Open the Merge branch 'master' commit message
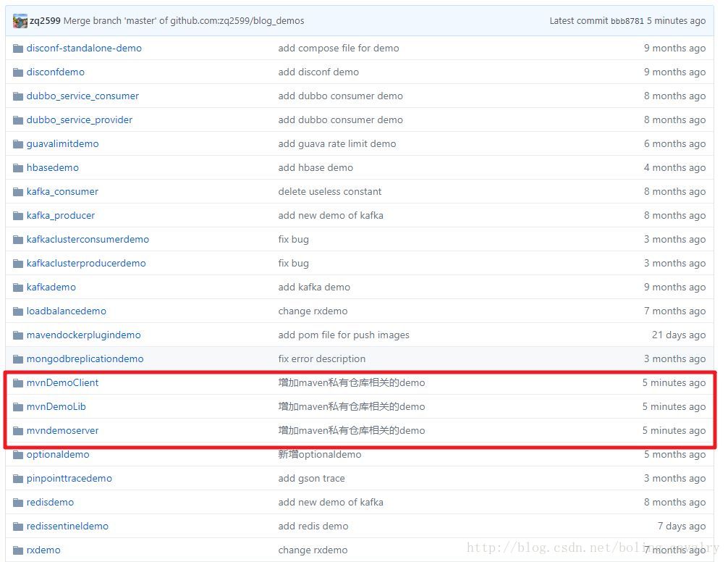Screen dimensions: 728x562 [184, 21]
